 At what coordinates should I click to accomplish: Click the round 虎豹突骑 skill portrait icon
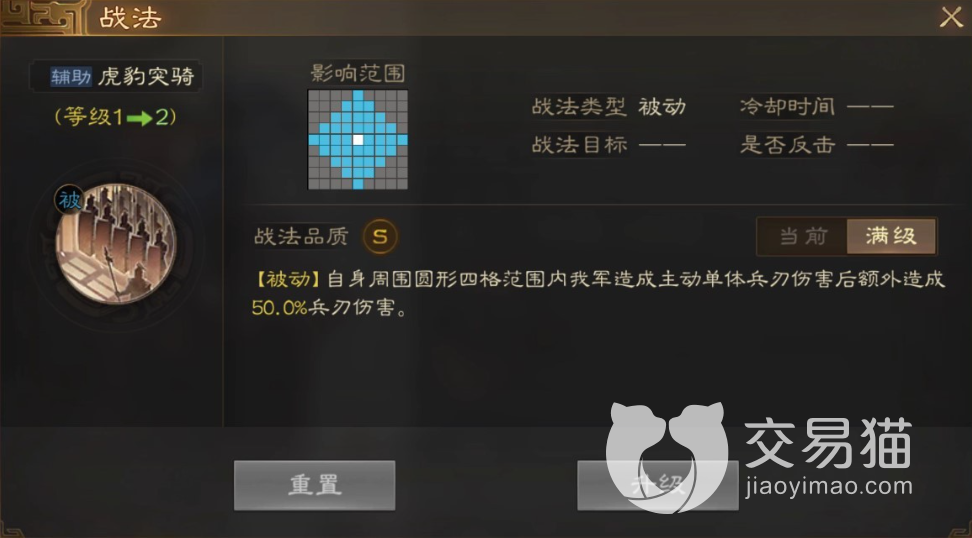tap(116, 244)
